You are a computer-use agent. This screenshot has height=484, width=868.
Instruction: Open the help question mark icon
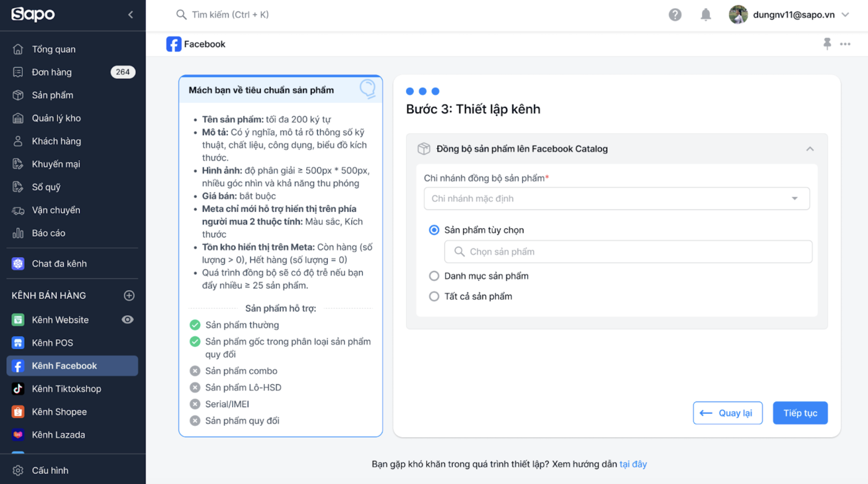point(675,15)
